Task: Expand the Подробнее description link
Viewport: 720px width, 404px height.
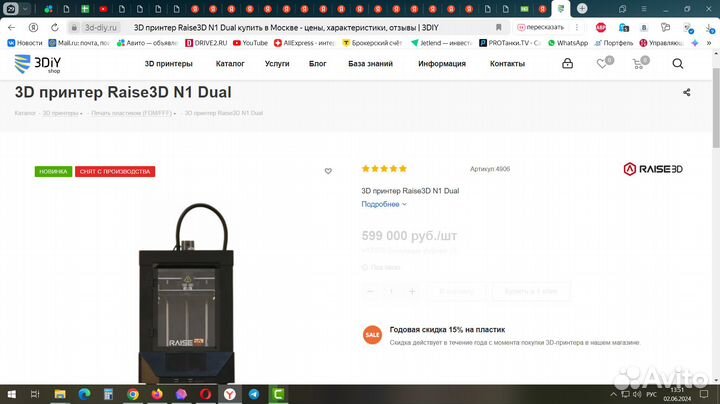Action: (x=384, y=204)
